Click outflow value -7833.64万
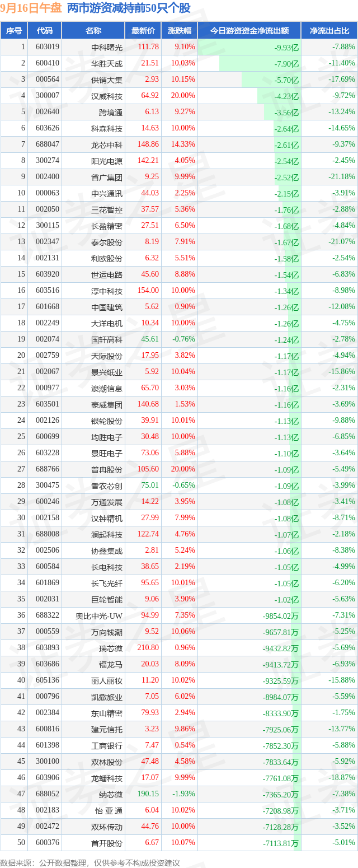The image size is (358, 868). point(281,762)
